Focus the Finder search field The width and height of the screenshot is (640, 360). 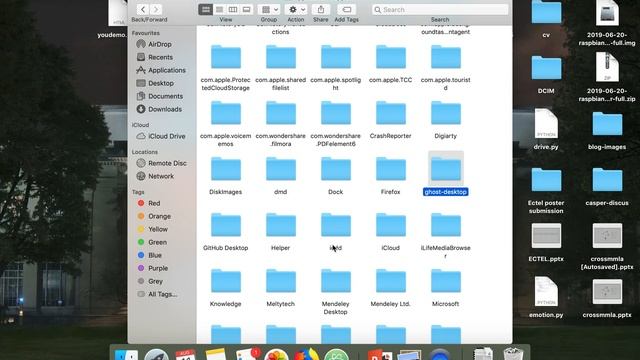coord(440,9)
